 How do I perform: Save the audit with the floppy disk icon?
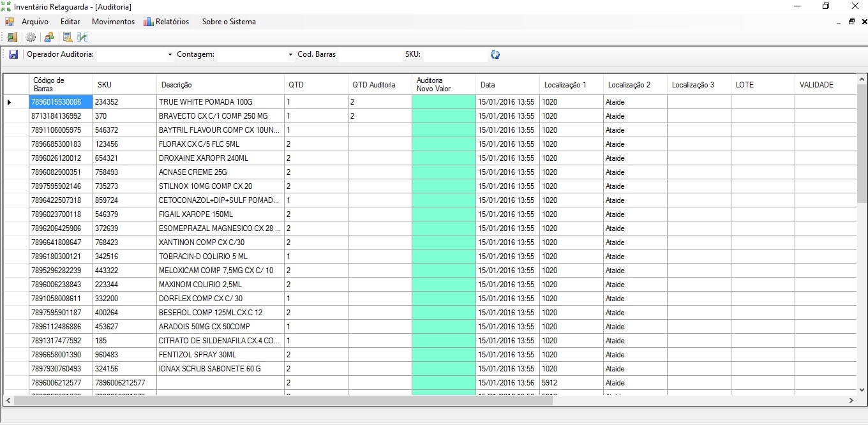13,55
